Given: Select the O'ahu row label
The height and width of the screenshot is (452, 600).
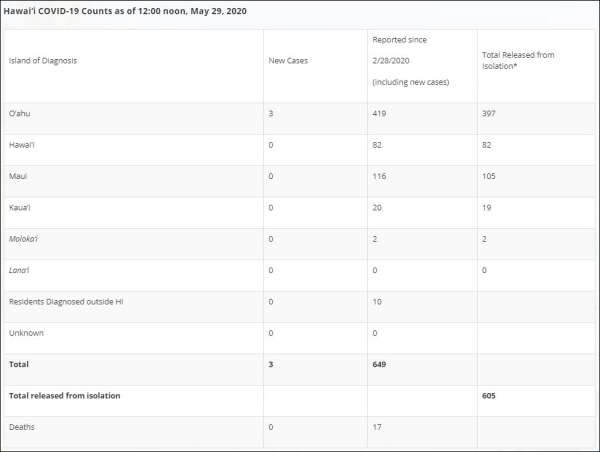Looking at the screenshot, I should pyautogui.click(x=20, y=113).
